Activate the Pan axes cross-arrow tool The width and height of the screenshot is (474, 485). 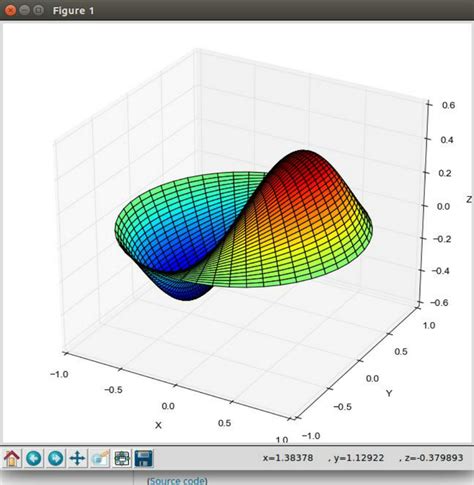click(77, 458)
